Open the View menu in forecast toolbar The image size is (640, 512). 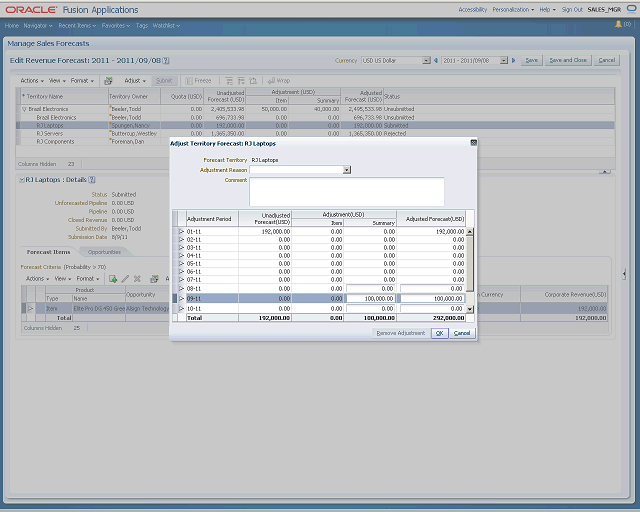pyautogui.click(x=57, y=81)
